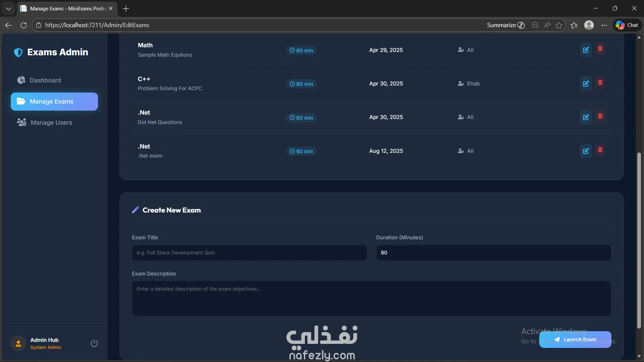
Task: Expand the browser tab search dropdown
Action: point(8,8)
